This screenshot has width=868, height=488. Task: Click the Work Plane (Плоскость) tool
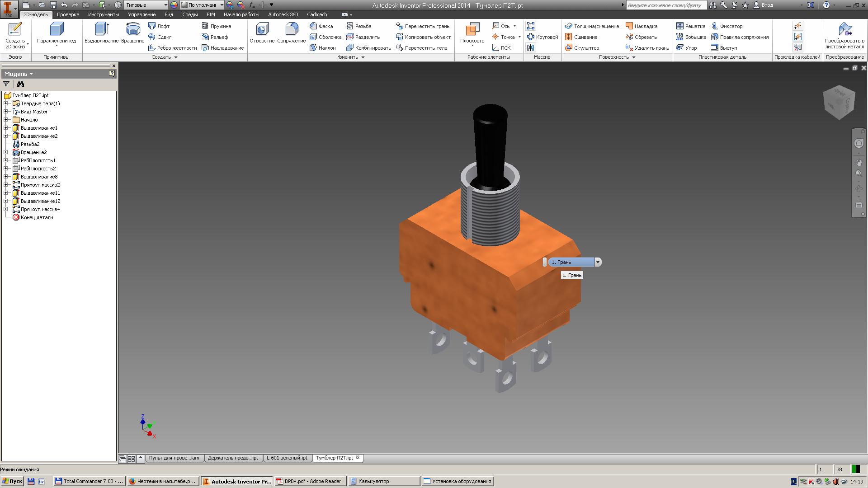tap(472, 33)
